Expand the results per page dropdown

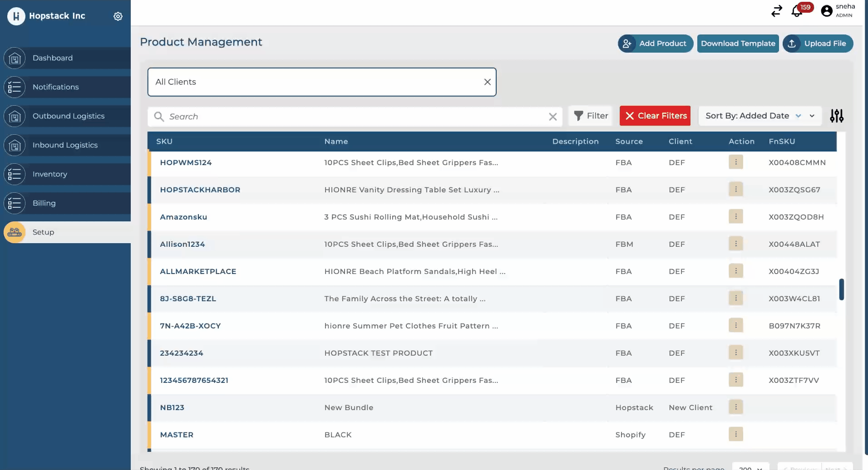pos(750,467)
